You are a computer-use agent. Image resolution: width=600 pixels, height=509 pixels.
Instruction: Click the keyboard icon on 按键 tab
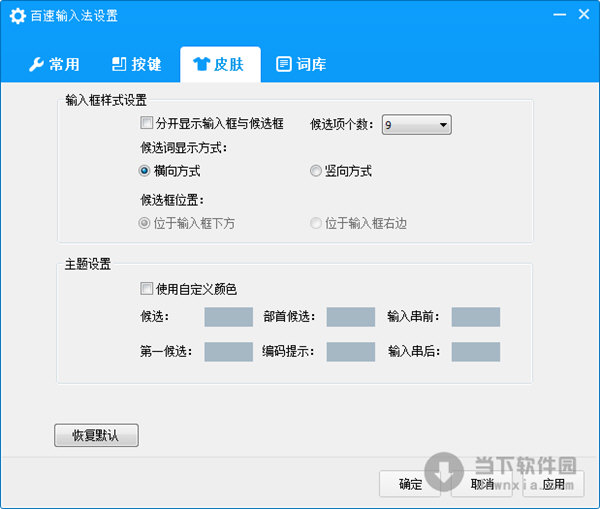coord(119,64)
